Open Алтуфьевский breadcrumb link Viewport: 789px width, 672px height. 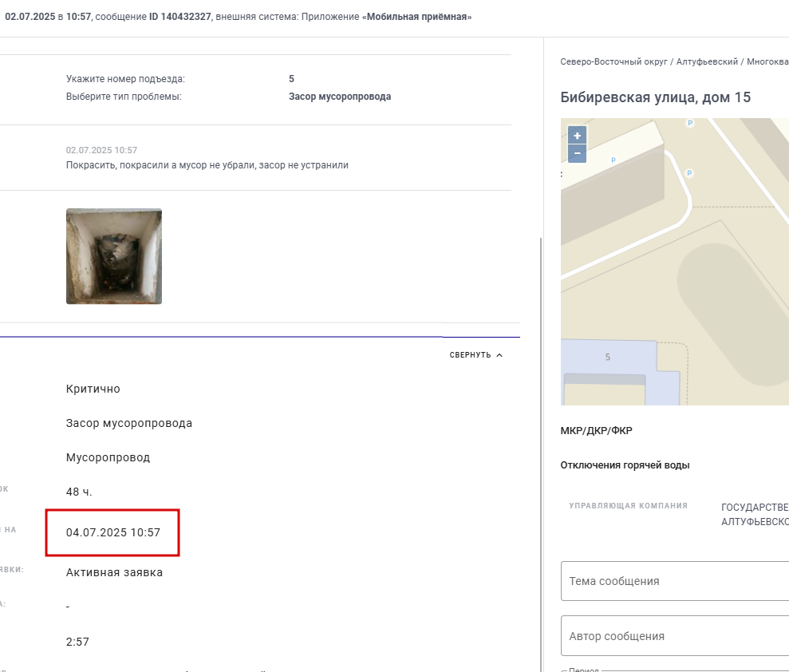[x=707, y=61]
